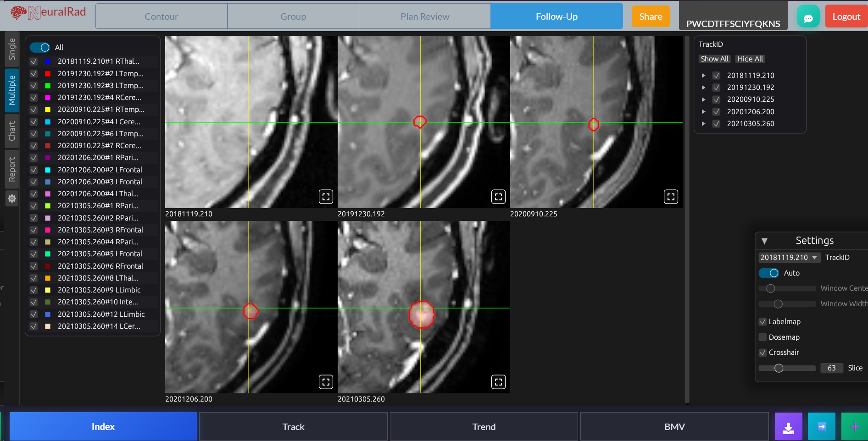Click the purple download icon in bottom toolbar

click(x=789, y=426)
